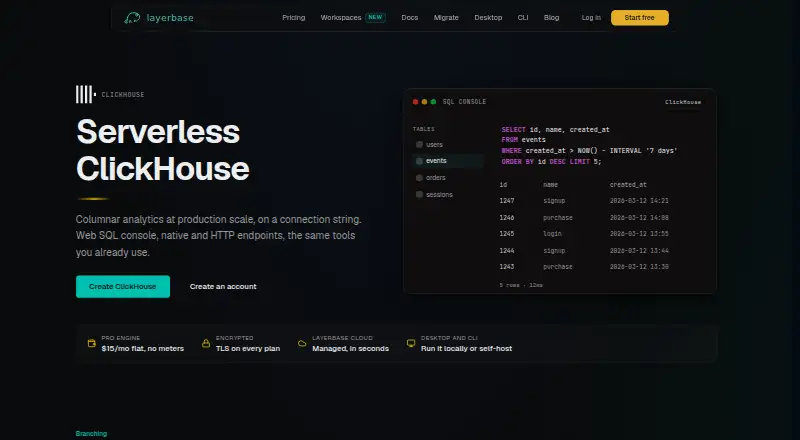Open the CLI nav link

point(523,18)
